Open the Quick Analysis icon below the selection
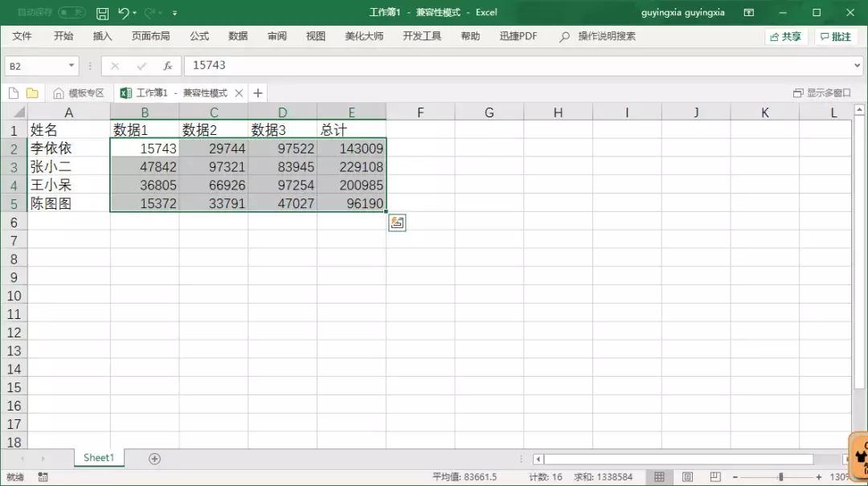The image size is (868, 486). [397, 222]
